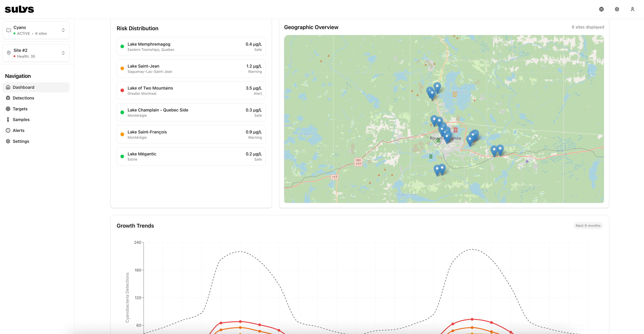Click the Targets bullseye icon
This screenshot has width=644, height=334.
tap(8, 109)
